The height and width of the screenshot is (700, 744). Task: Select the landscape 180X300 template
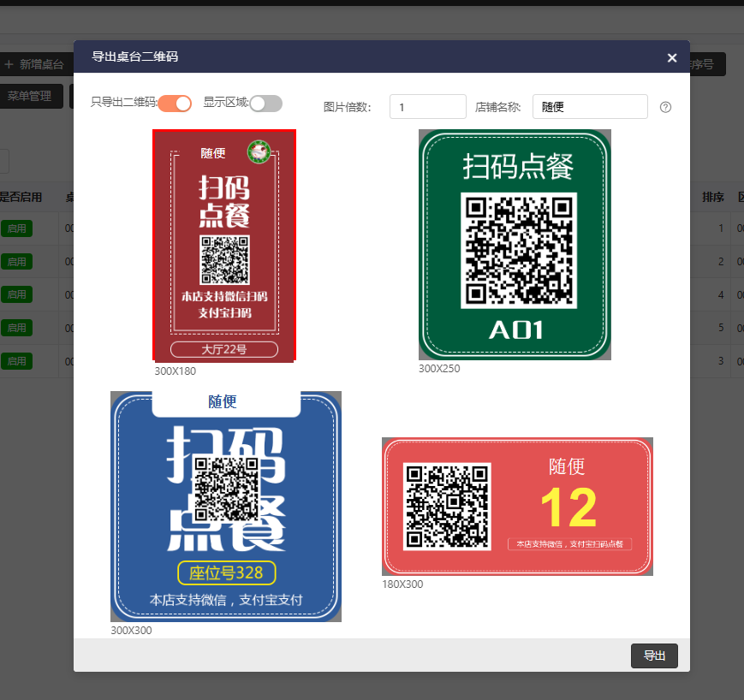tap(517, 507)
